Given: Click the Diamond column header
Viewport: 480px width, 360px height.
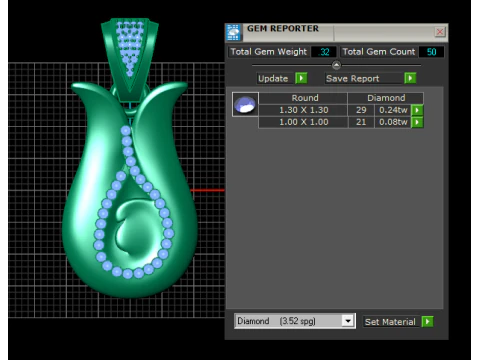Looking at the screenshot, I should 386,98.
